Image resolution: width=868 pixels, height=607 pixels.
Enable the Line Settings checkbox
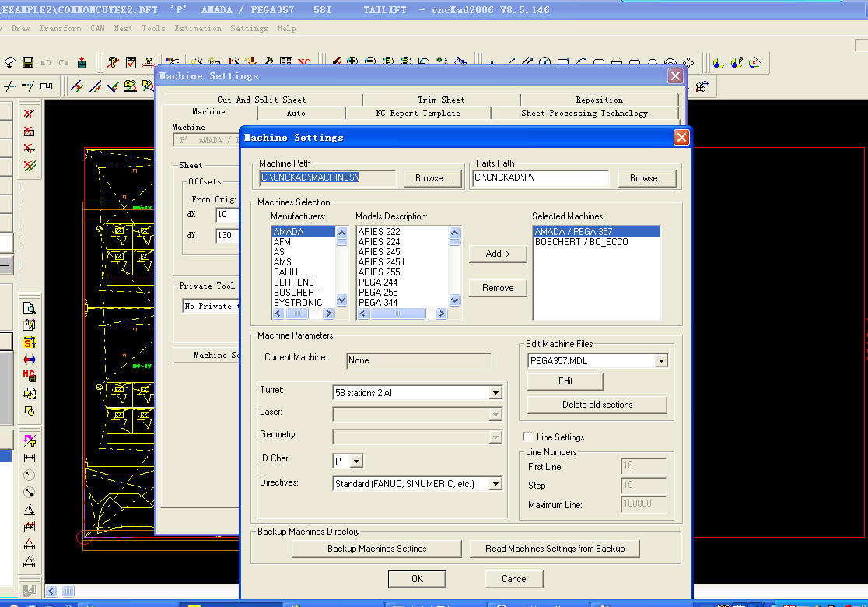(x=527, y=437)
